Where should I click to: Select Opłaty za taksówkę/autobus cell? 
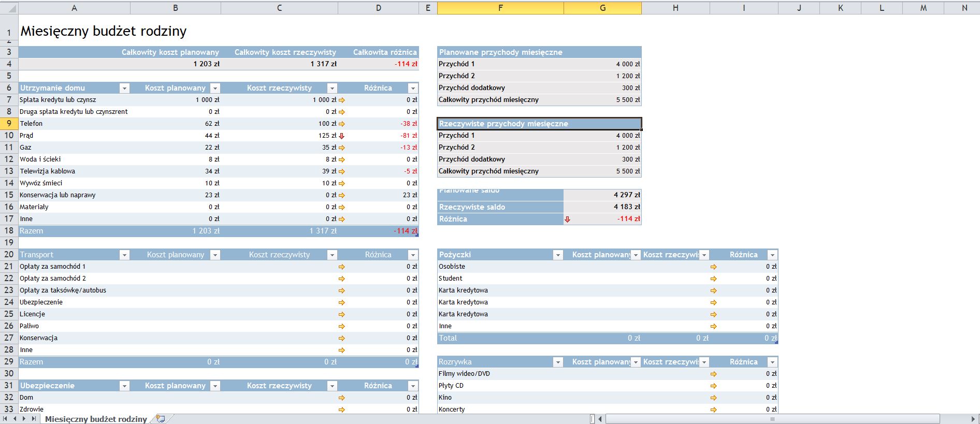point(74,290)
